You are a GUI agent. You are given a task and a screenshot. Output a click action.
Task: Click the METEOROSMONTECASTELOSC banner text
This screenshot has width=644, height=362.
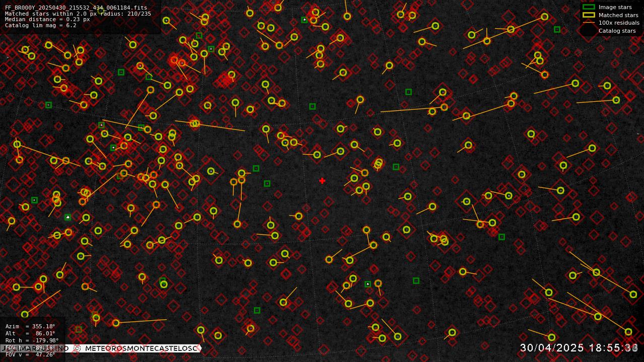pyautogui.click(x=140, y=348)
